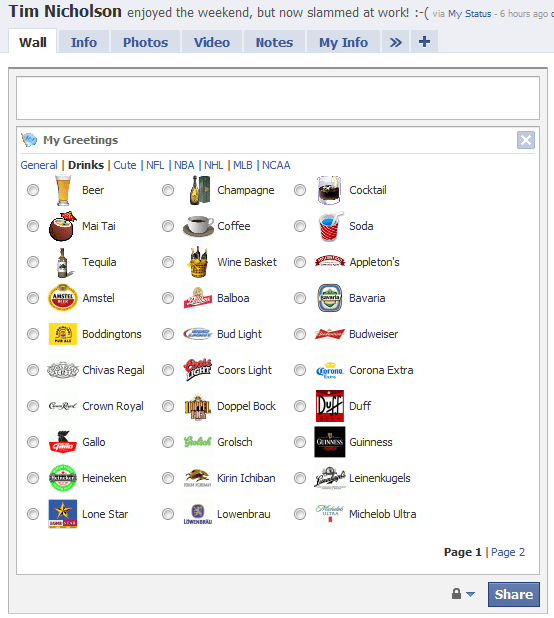
Task: Click the Lone Star logo icon
Action: click(x=63, y=514)
